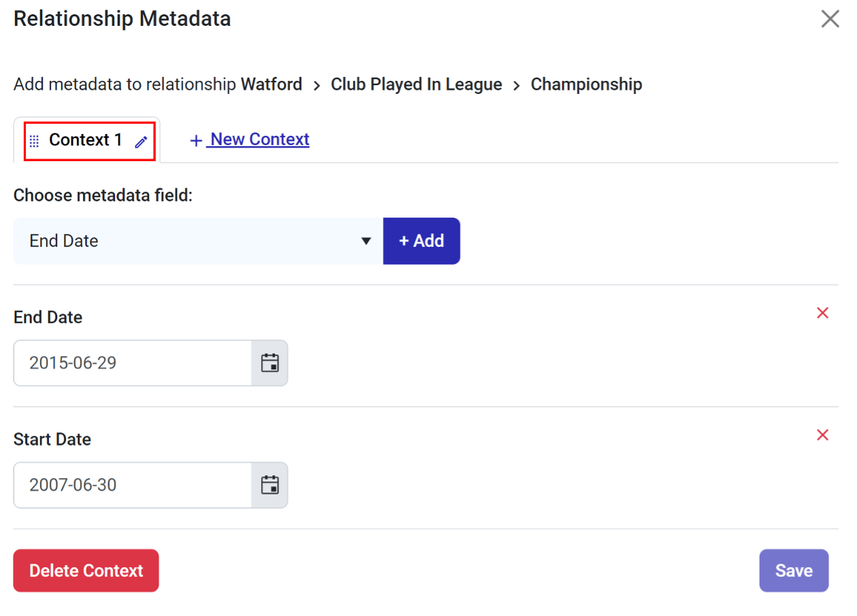The width and height of the screenshot is (857, 616).
Task: Click the dropdown arrow beside End Date
Action: pyautogui.click(x=366, y=241)
